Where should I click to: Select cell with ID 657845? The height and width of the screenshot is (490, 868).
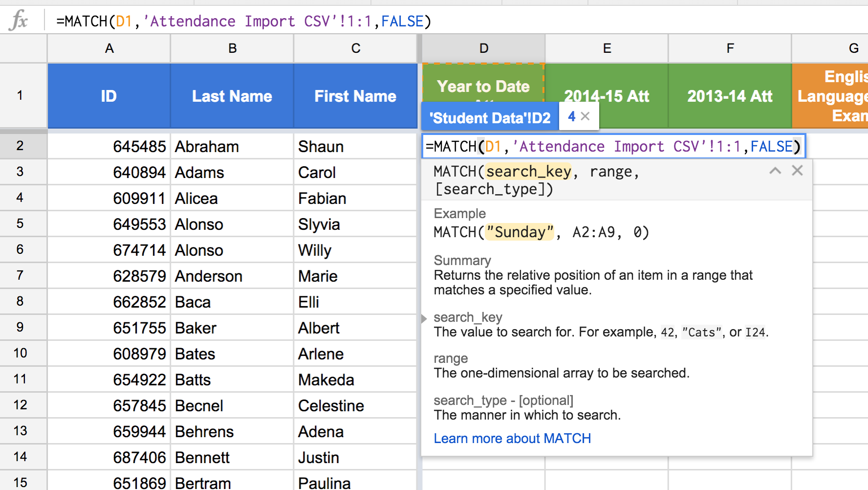click(109, 405)
